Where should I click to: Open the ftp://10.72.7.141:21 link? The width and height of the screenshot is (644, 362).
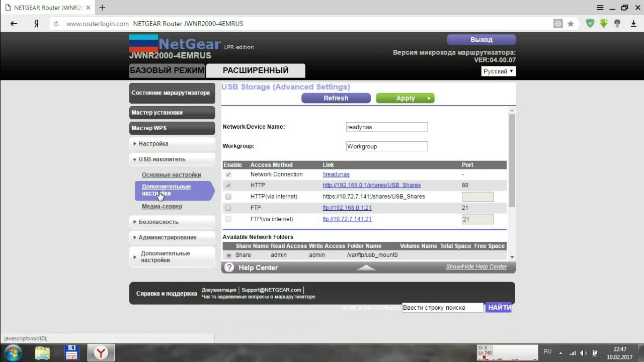pyautogui.click(x=347, y=219)
